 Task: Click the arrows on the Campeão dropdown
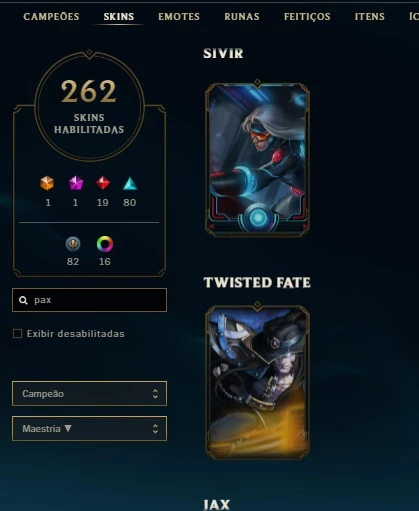(155, 394)
